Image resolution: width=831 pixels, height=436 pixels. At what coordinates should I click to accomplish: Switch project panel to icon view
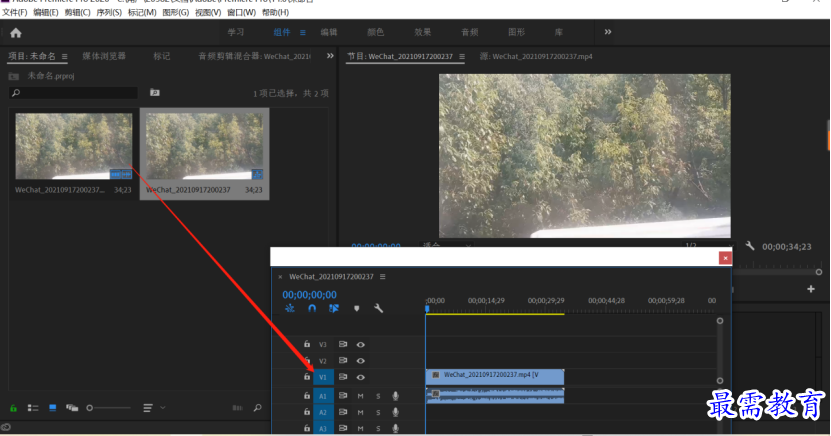[x=52, y=408]
